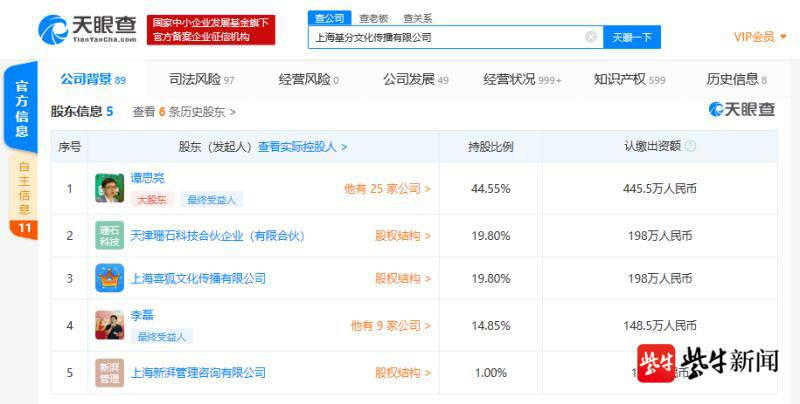Image resolution: width=800 pixels, height=404 pixels.
Task: Open 股权结构 for 上海喜狐文化传播
Action: (403, 279)
